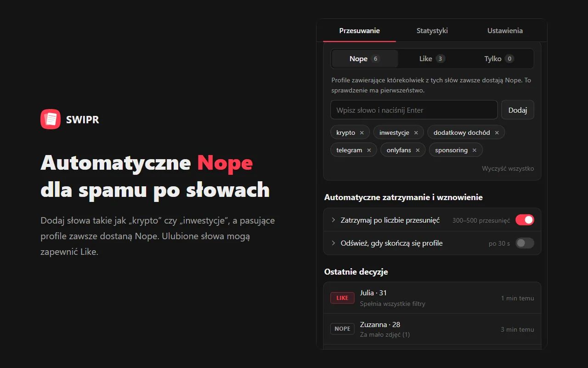Click '1 min temu' timestamp

tap(517, 298)
